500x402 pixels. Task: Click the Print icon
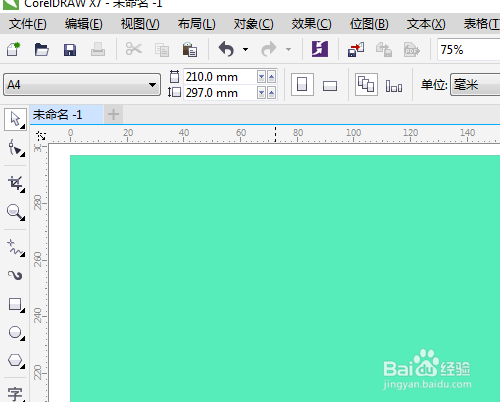coord(98,49)
